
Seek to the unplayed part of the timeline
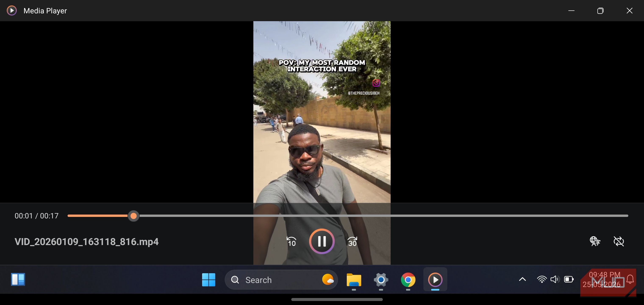coord(383,216)
